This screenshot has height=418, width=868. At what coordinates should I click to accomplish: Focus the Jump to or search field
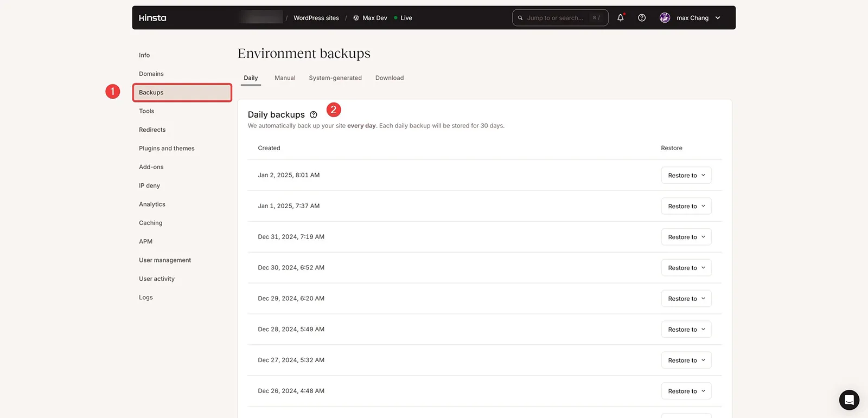pos(560,18)
